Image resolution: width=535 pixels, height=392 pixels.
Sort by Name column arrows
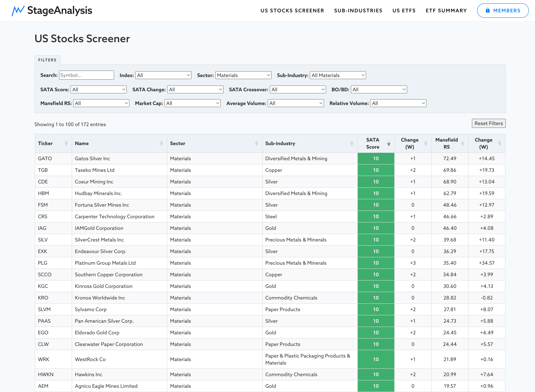coord(161,143)
